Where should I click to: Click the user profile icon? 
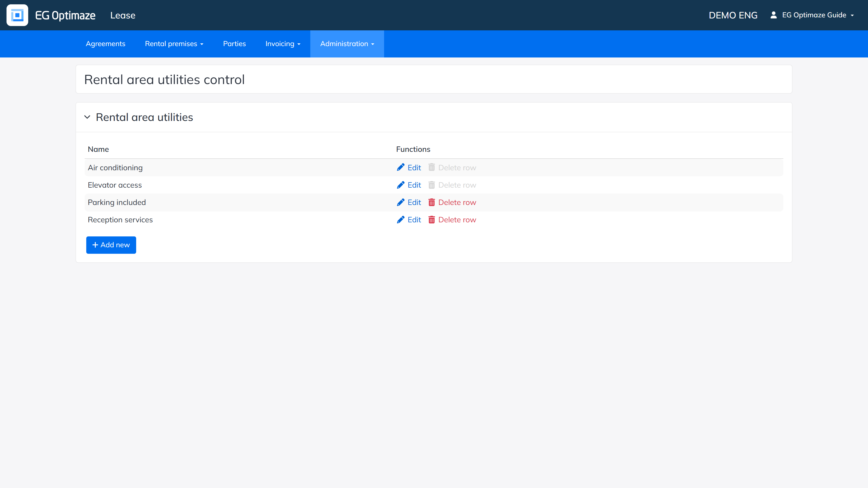pos(774,15)
